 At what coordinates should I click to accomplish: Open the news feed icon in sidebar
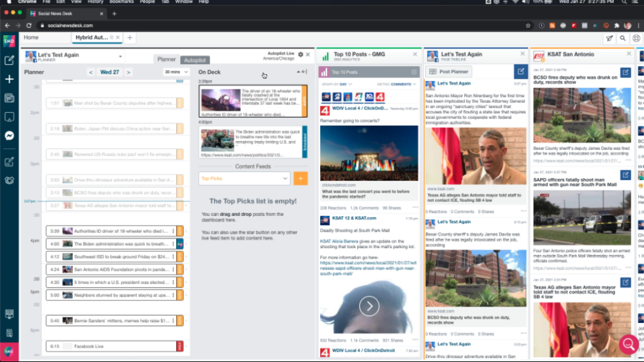click(9, 98)
